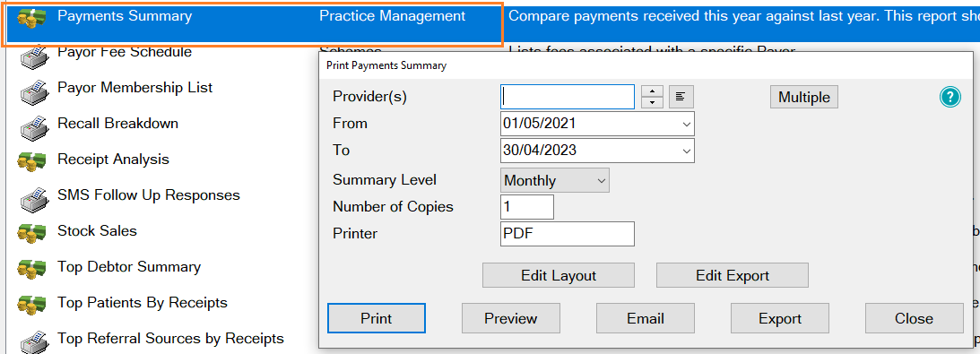Viewport: 980px width, 354px height.
Task: Select the SMS Follow Up Responses row
Action: 149,194
